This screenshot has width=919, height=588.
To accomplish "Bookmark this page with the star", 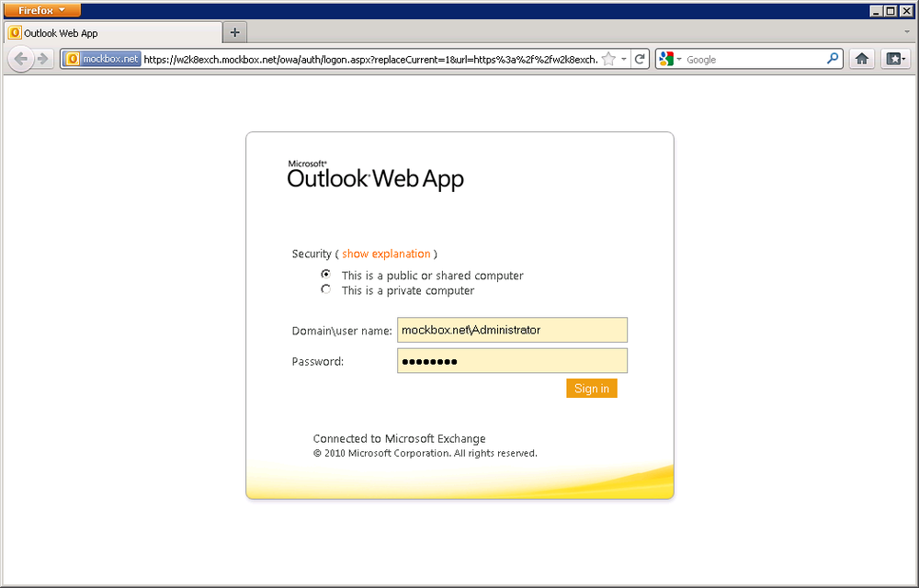I will (609, 59).
